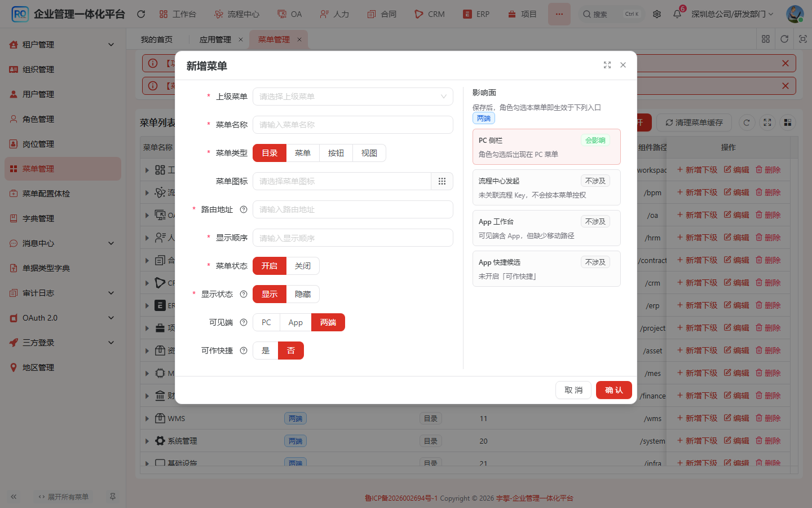Switch to the 应用管理 tab
This screenshot has width=812, height=508.
click(215, 40)
